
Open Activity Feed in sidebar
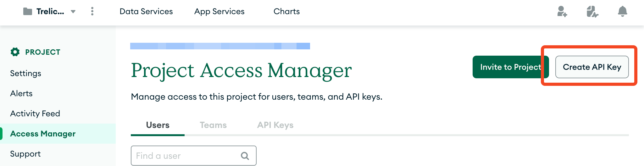point(35,113)
